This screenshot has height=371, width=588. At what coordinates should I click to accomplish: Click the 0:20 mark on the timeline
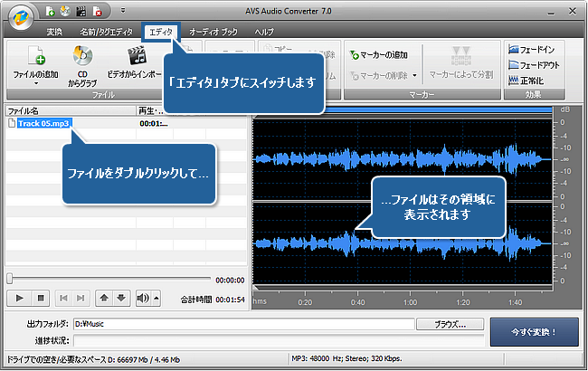[x=305, y=302]
